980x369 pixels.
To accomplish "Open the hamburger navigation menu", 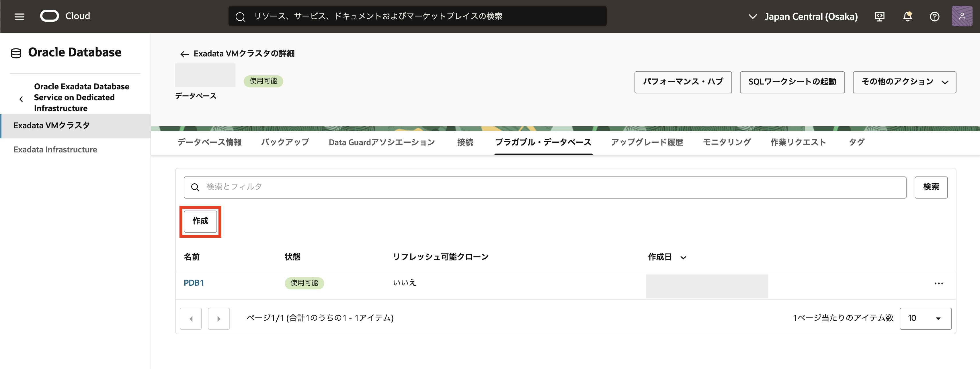I will 19,16.
